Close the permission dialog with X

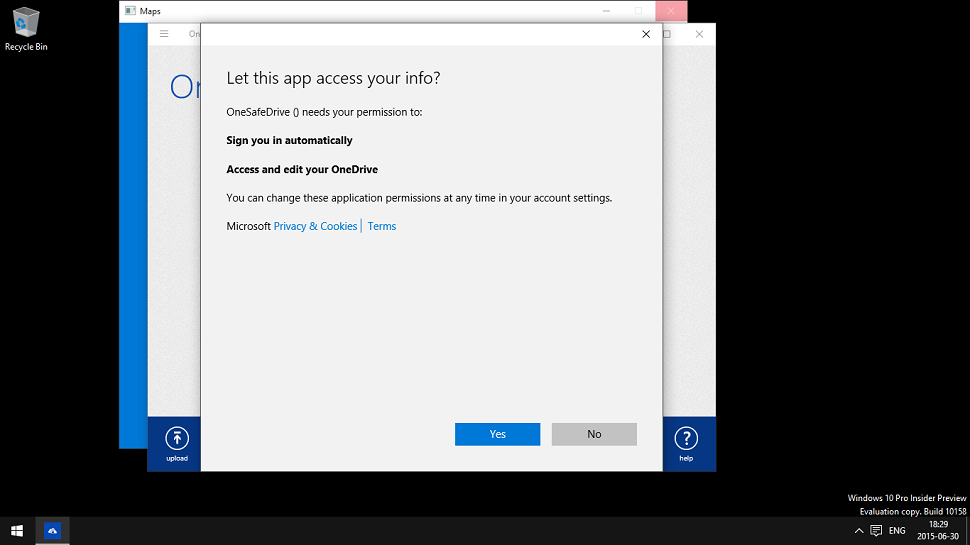(646, 34)
